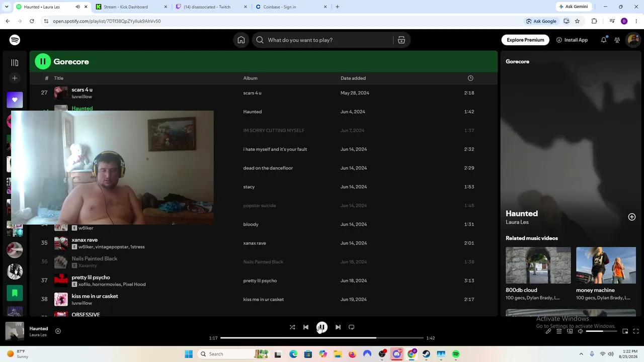Open Steam from the taskbar
Screen dimensions: 644x362
point(426,354)
